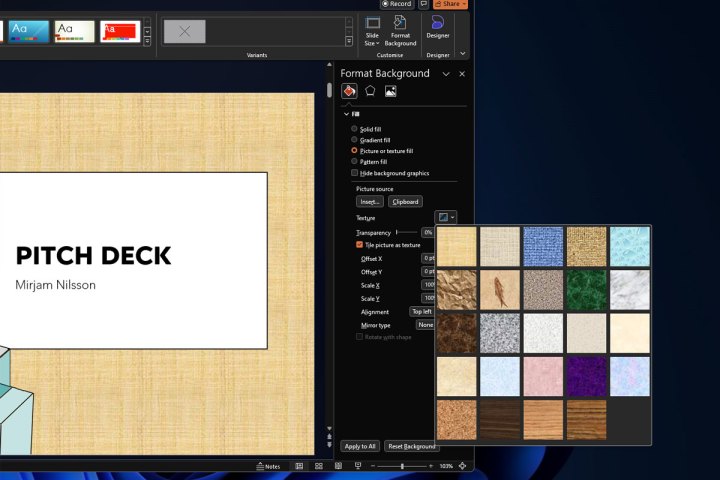Choose the purple mesh texture swatch
Screen dimensions: 720x480
pyautogui.click(x=587, y=377)
